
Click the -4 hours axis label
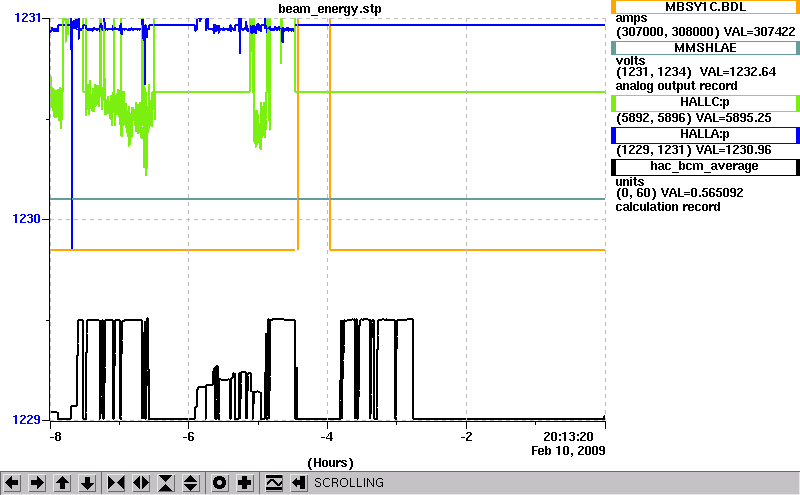(327, 437)
